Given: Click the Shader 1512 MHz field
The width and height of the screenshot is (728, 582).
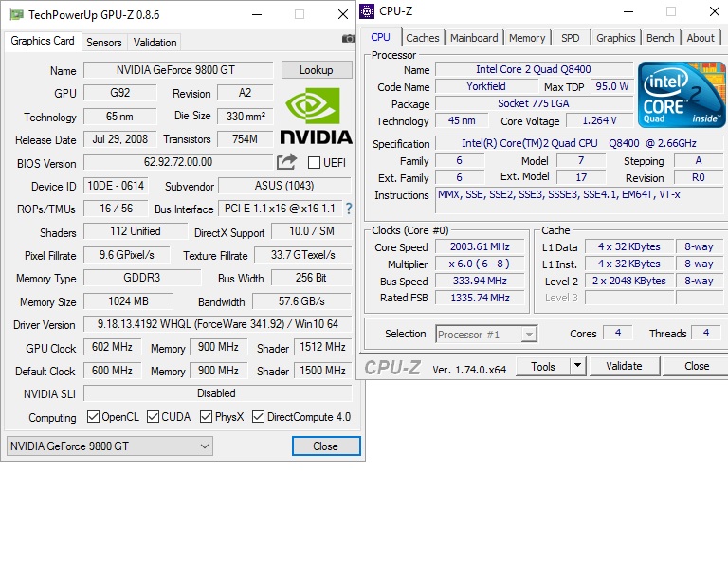Looking at the screenshot, I should point(322,347).
